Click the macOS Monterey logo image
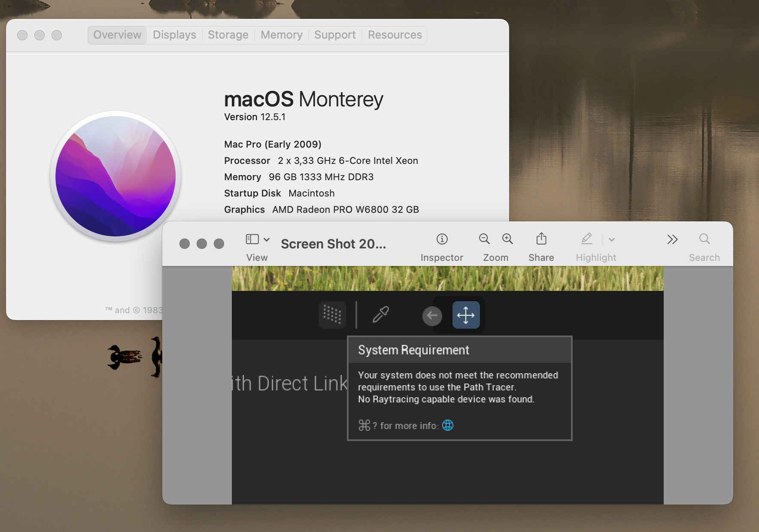Viewport: 759px width, 532px height. [x=115, y=176]
